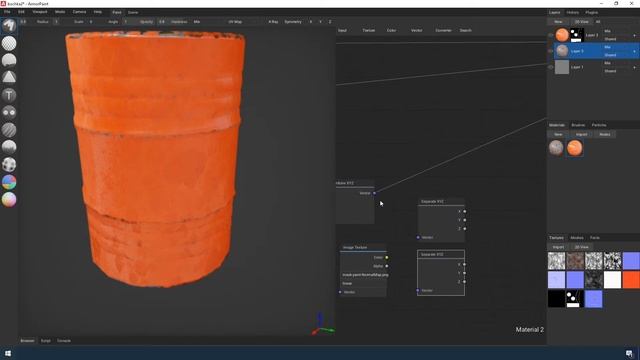640x360 pixels.
Task: Select the Eraser tool sphere icon
Action: click(9, 43)
